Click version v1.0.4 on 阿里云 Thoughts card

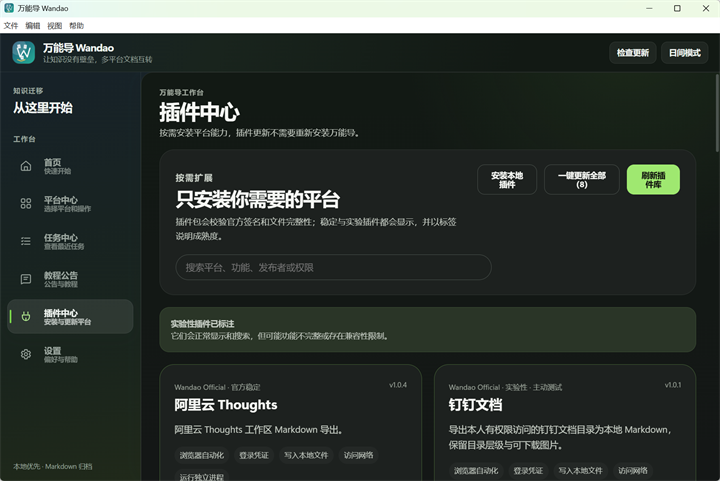pyautogui.click(x=398, y=385)
